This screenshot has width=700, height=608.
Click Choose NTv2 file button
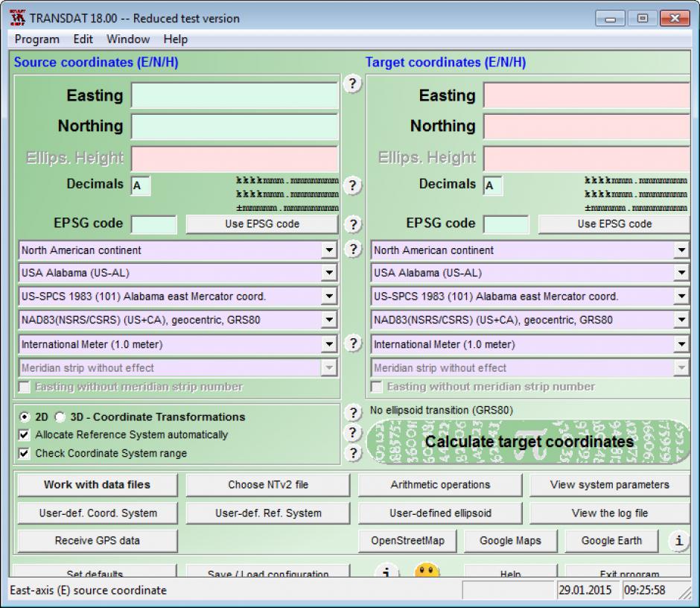point(268,485)
